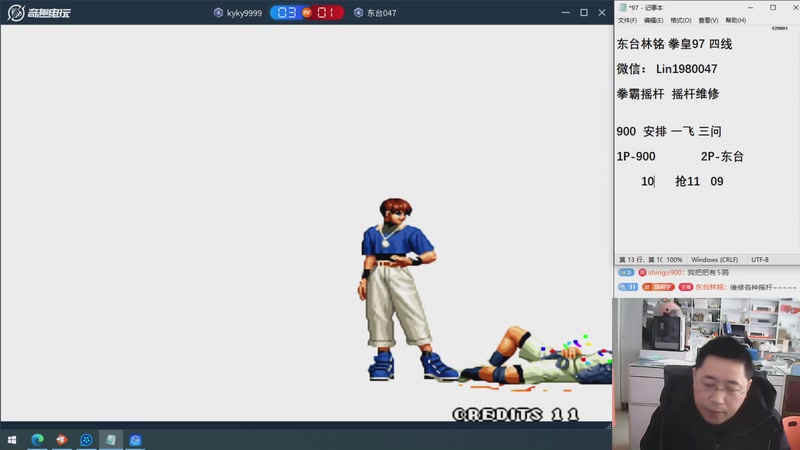Image resolution: width=800 pixels, height=450 pixels.
Task: Close the game platform window
Action: pos(602,12)
